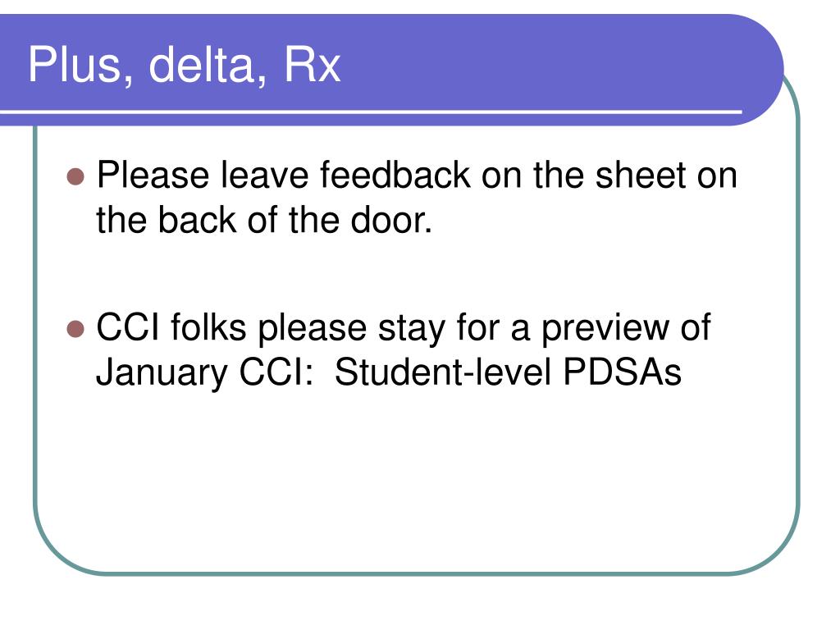
Task: Click the line 'January CCI: Student-level PDSAs'
Action: tap(389, 372)
